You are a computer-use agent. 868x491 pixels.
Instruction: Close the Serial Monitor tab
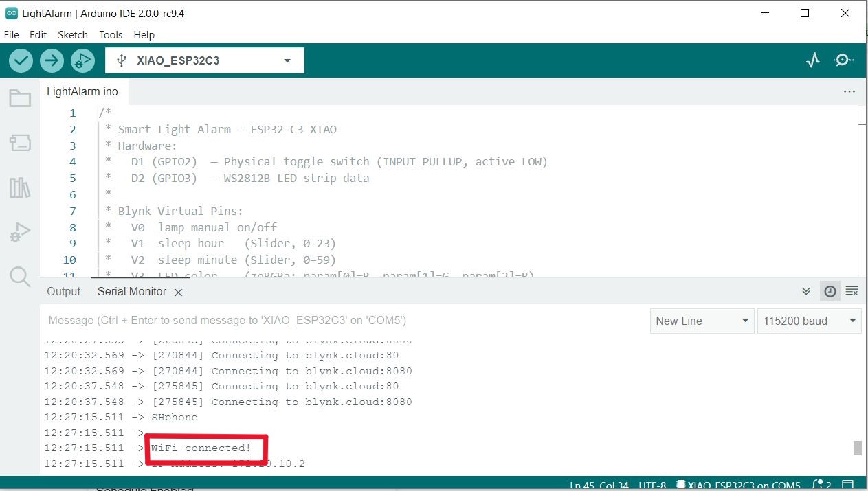[178, 293]
